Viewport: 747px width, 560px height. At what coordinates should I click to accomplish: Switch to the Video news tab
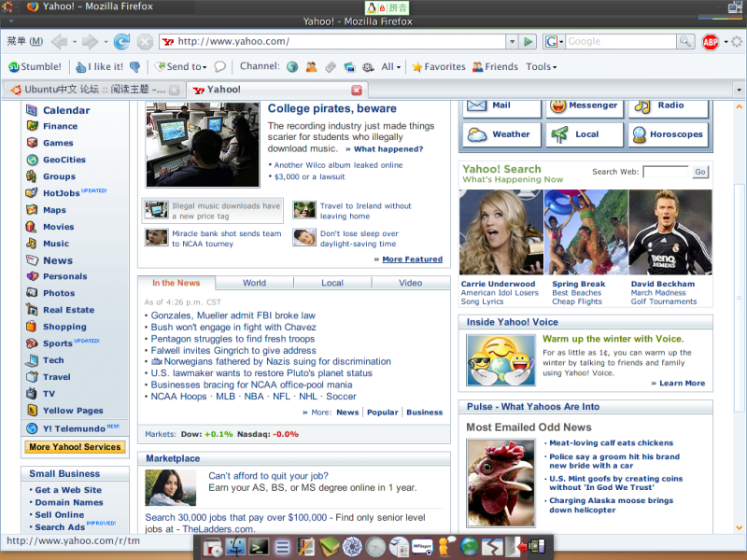point(411,283)
